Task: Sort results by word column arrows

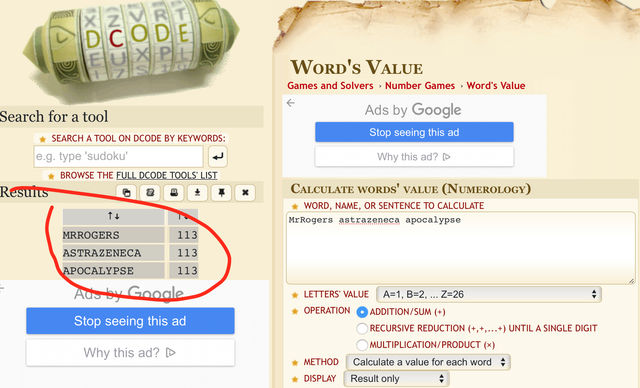Action: point(113,216)
